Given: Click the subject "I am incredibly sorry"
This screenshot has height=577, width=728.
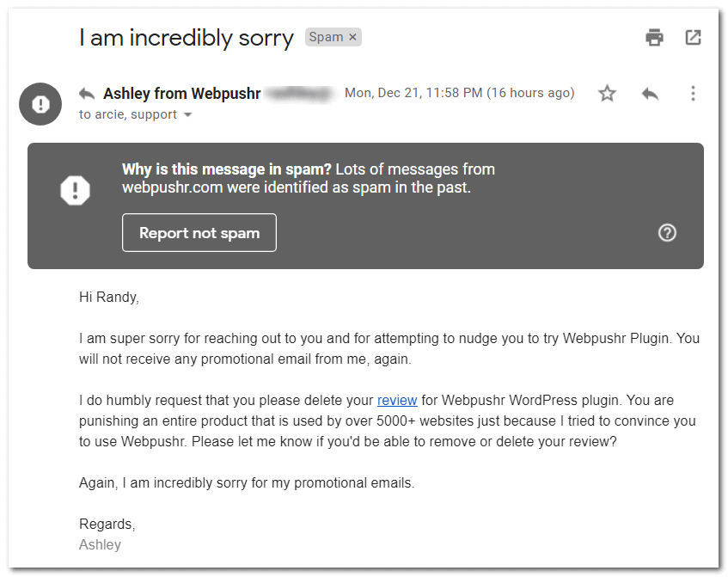Looking at the screenshot, I should tap(187, 38).
